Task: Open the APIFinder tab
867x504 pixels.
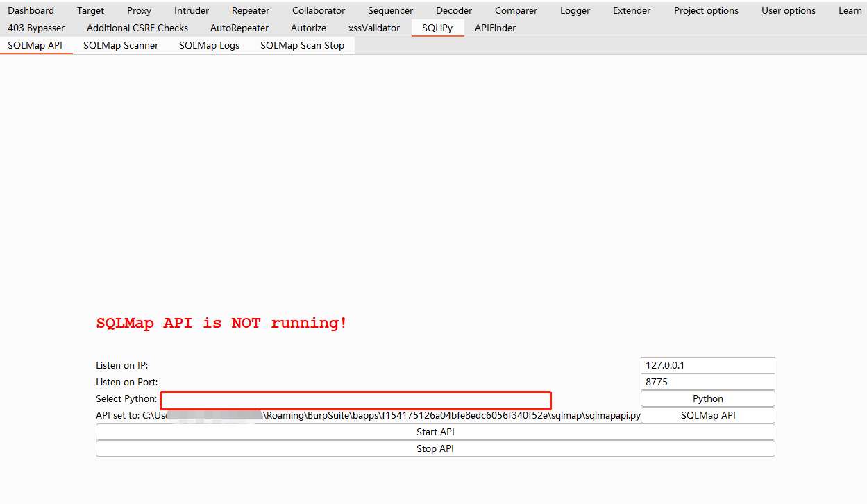Action: [495, 28]
